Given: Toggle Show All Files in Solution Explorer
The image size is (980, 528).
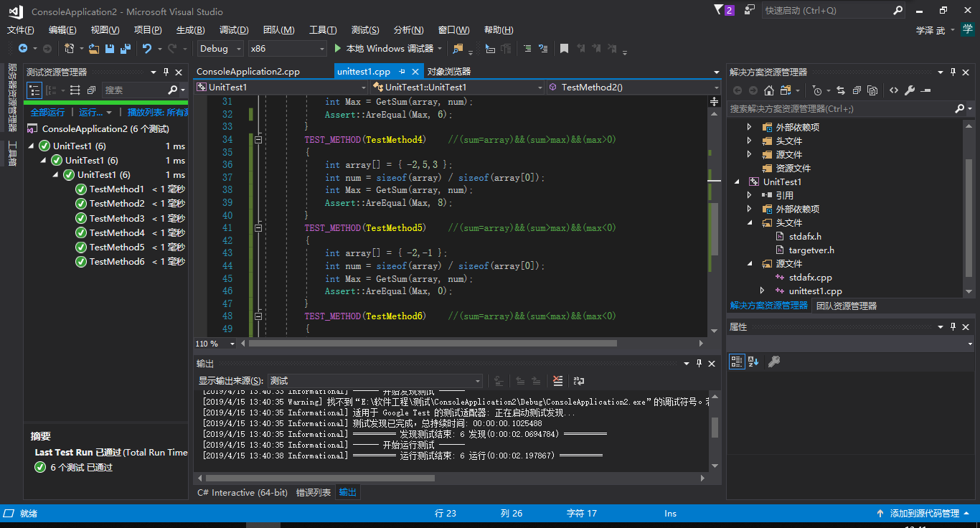Looking at the screenshot, I should (872, 90).
